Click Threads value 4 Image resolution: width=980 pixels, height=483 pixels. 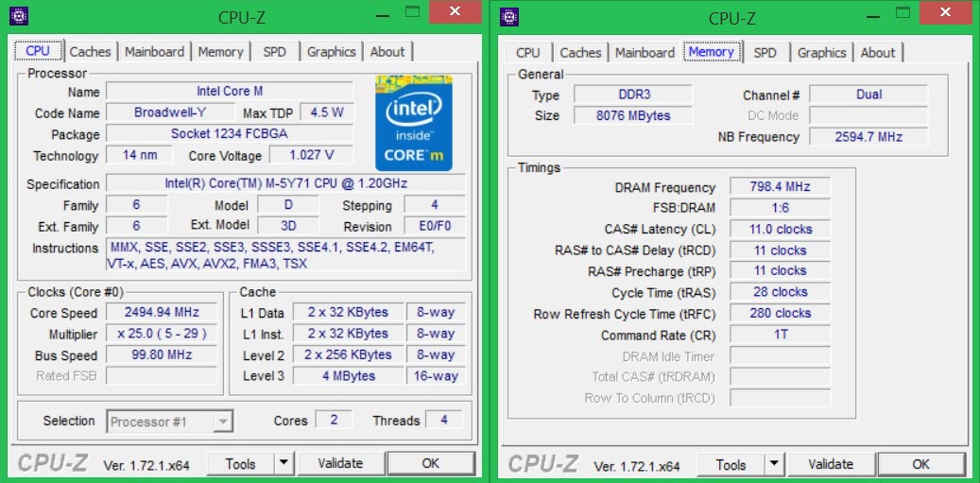coord(444,420)
